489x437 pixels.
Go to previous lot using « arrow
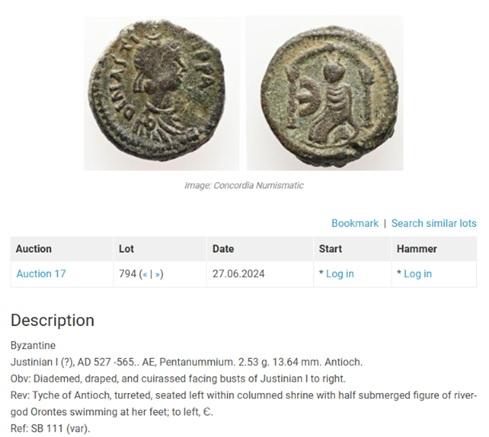coord(145,274)
